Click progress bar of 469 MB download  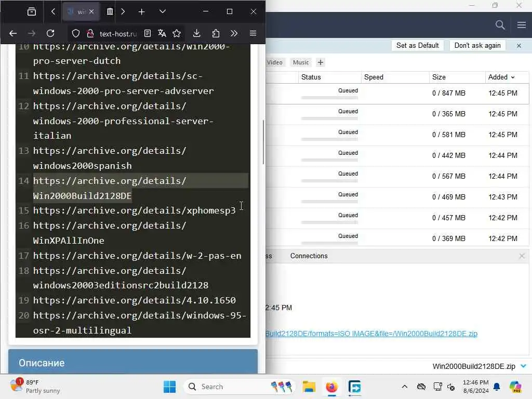[x=329, y=202]
